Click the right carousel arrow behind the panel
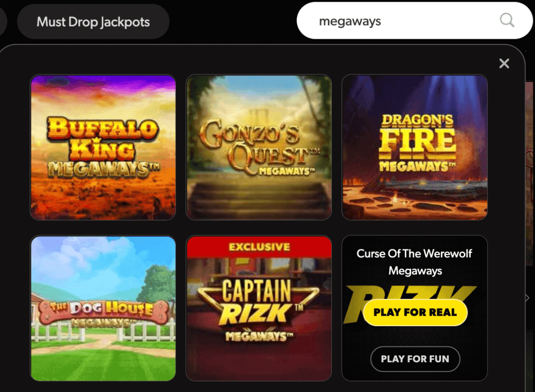The image size is (535, 392). point(528,298)
